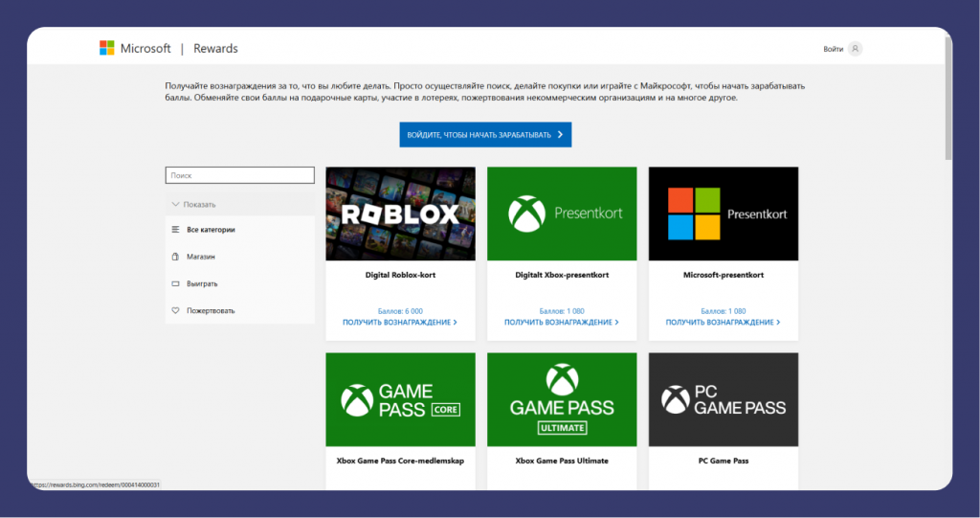
Task: Click the Поиск search field
Action: point(239,175)
